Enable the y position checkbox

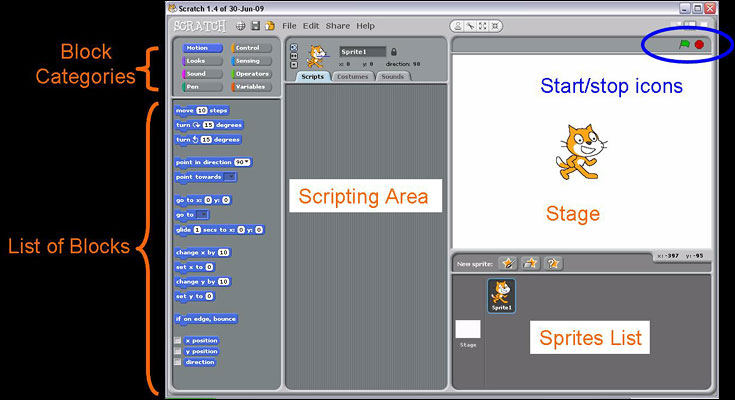178,351
